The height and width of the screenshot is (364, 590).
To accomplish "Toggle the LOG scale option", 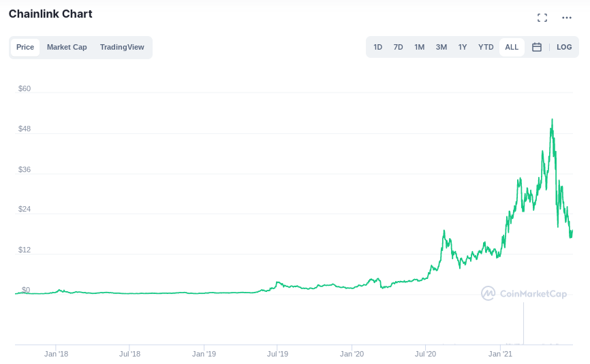I will (x=564, y=48).
